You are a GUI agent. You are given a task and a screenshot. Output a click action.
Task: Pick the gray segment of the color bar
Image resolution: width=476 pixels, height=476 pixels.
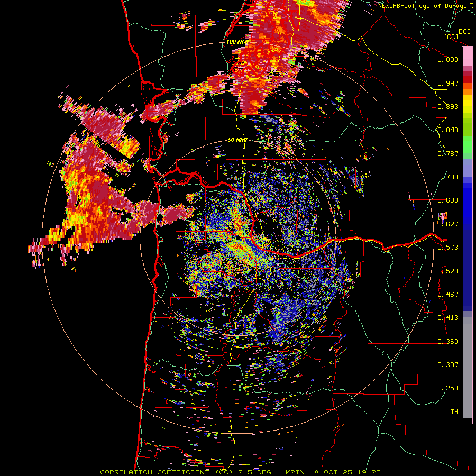(x=467, y=368)
